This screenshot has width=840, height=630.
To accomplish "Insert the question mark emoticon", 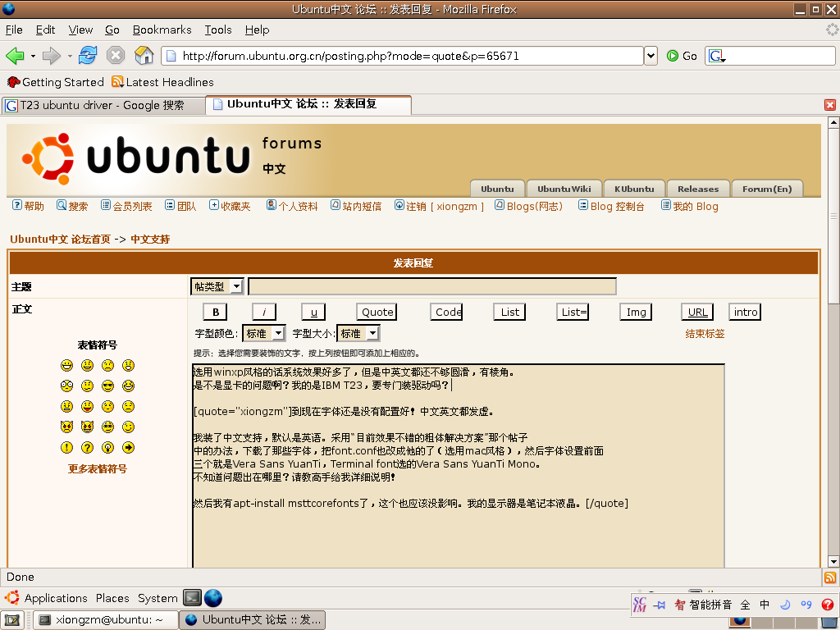I will tap(87, 447).
